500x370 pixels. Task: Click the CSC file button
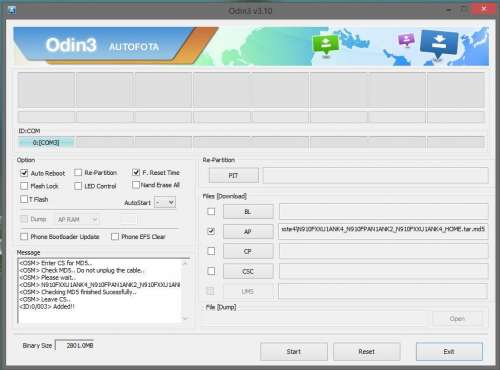pos(248,271)
